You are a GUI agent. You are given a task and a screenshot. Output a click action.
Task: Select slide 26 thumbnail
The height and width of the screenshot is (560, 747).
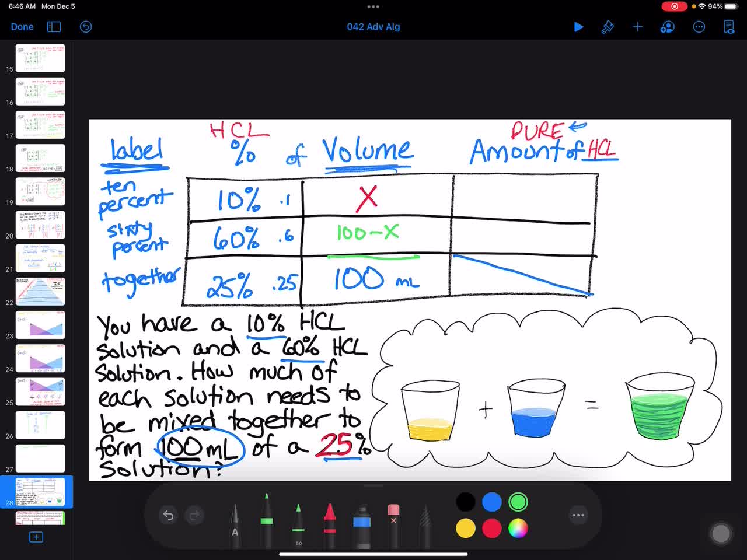40,425
